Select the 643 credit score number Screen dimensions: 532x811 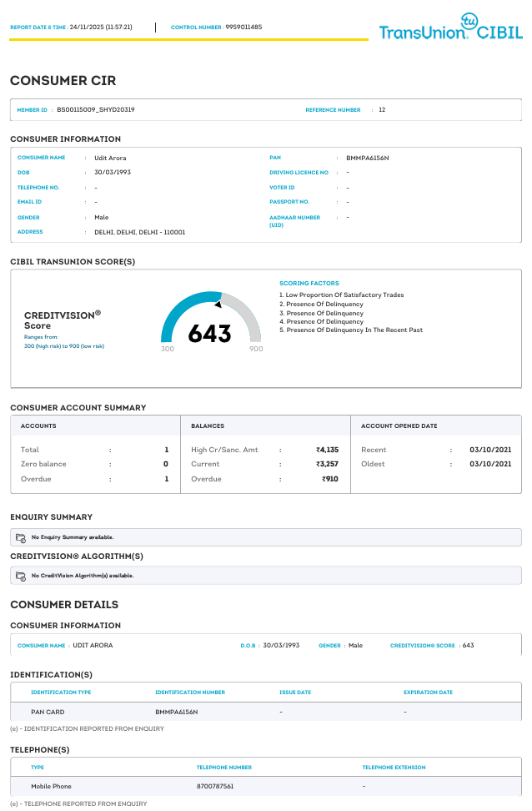(209, 334)
